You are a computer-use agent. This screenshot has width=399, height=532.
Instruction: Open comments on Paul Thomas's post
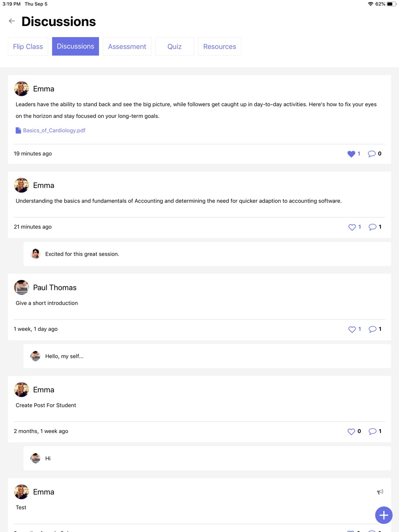[x=373, y=330]
